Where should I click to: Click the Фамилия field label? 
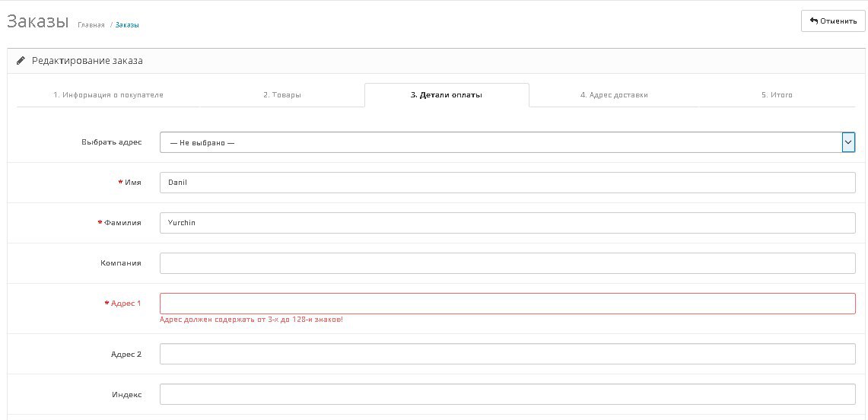pyautogui.click(x=122, y=223)
